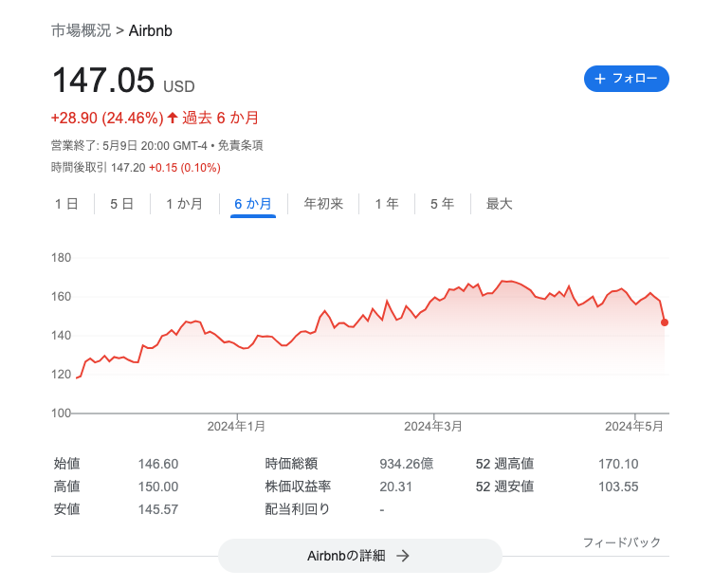Select the 5 年 range tab

tap(442, 204)
